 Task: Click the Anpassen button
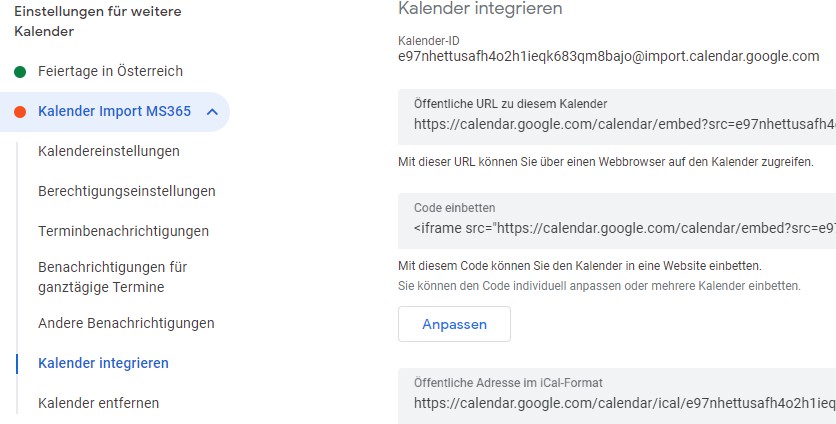454,324
